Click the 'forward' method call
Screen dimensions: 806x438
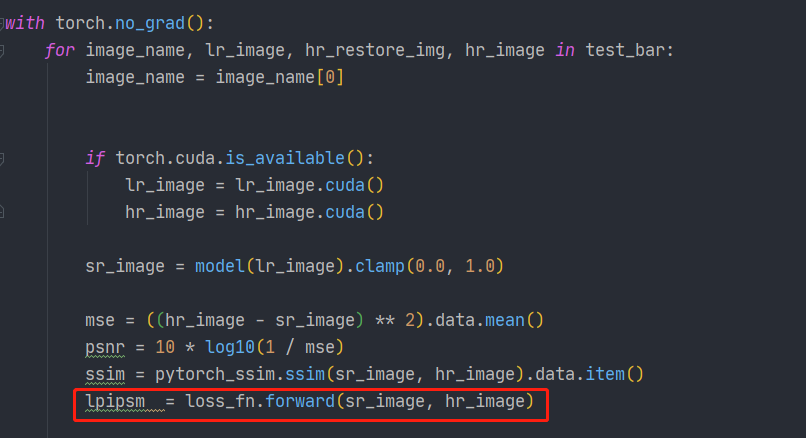[x=300, y=402]
